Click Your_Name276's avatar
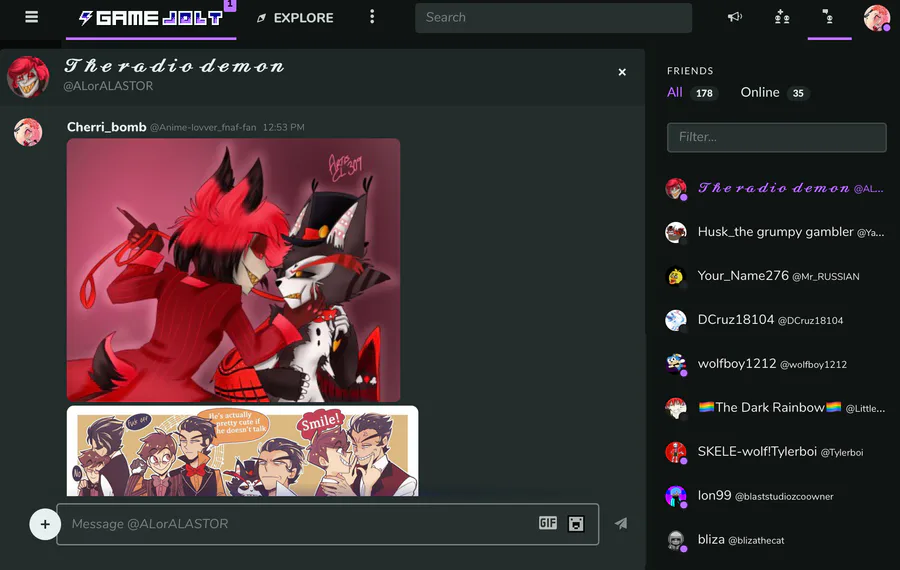Screen dimensions: 900x570 click(676, 277)
